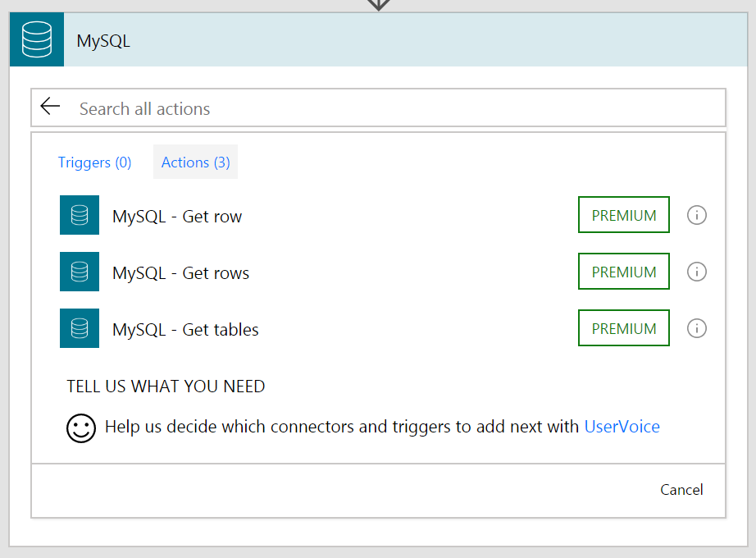Image resolution: width=756 pixels, height=558 pixels.
Task: Open info details for Get row action
Action: (696, 215)
